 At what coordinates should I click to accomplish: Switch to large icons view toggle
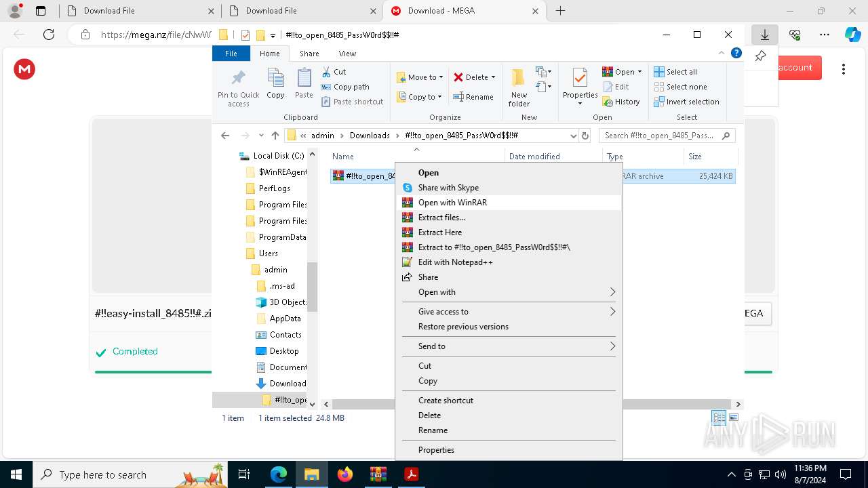[x=733, y=418]
